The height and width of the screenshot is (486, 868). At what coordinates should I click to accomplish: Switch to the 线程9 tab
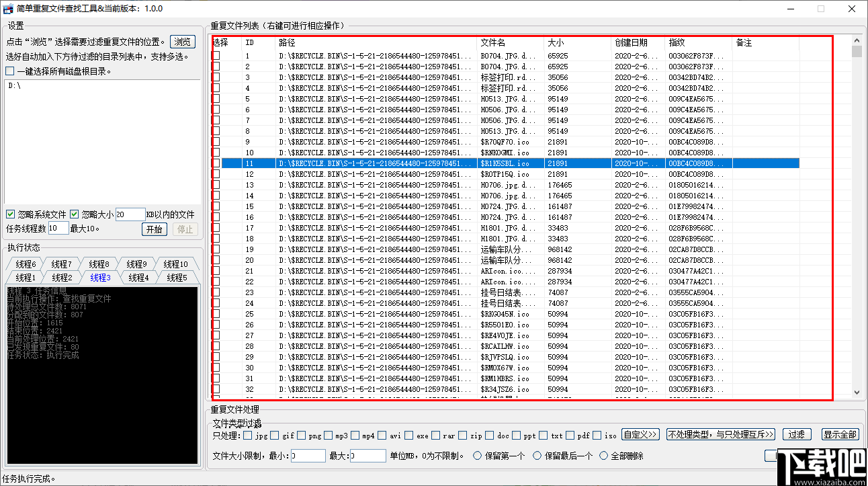pos(136,264)
